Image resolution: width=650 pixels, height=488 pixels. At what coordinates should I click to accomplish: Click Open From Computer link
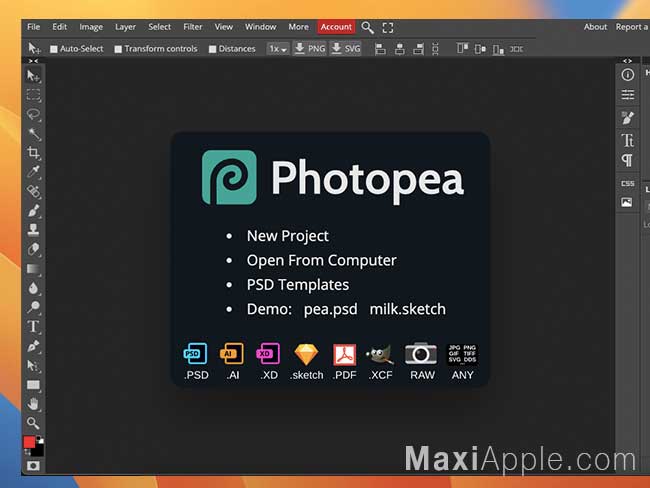pyautogui.click(x=322, y=260)
